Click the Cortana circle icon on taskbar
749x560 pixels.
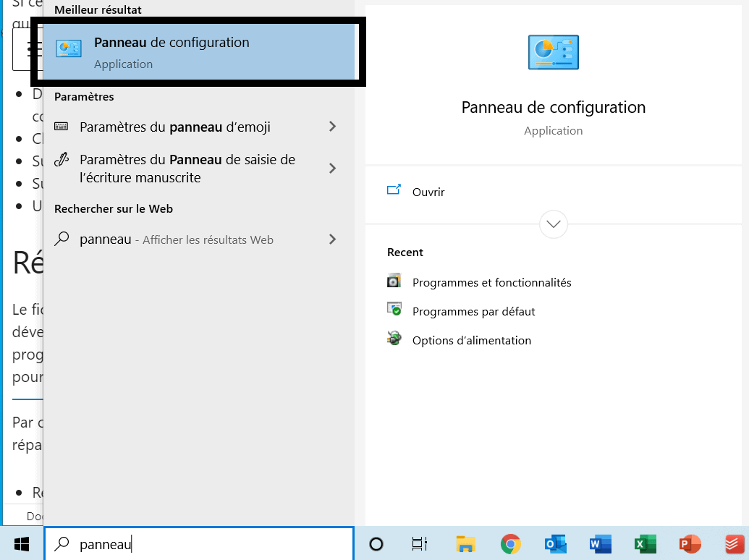376,544
